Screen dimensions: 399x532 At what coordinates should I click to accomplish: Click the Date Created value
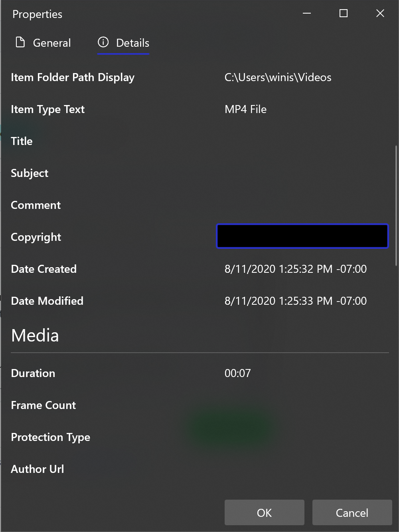(295, 269)
